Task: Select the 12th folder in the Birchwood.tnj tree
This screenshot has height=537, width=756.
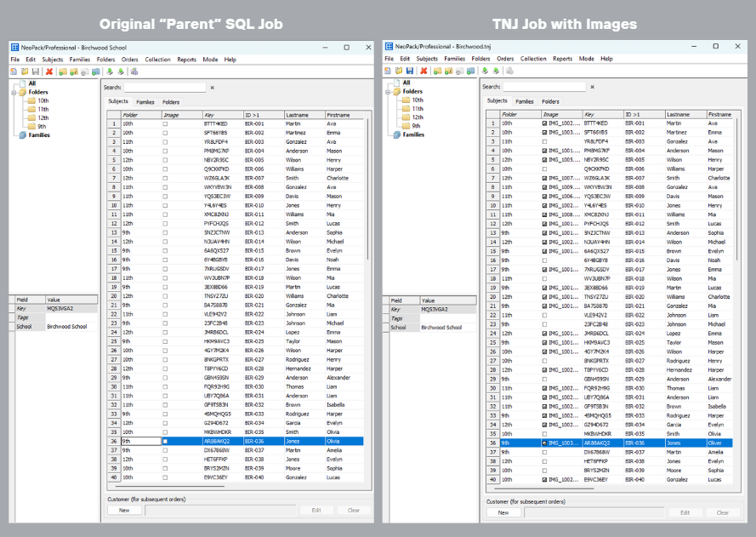Action: tap(418, 117)
